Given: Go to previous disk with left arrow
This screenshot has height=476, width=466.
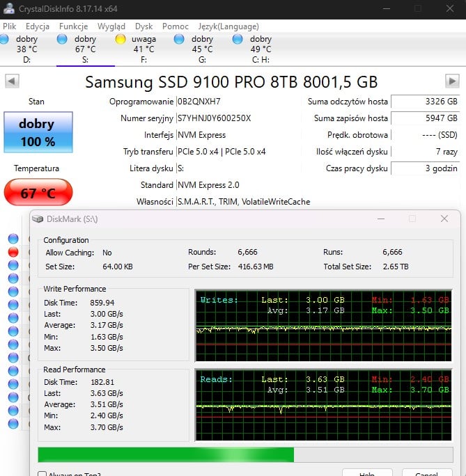Looking at the screenshot, I should (x=12, y=81).
